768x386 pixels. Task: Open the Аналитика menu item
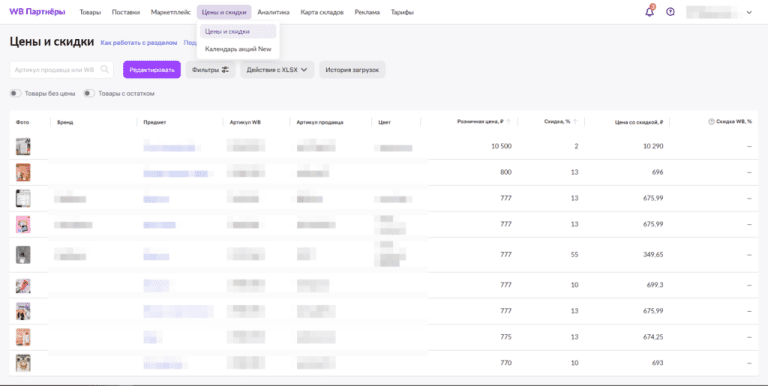coord(273,12)
